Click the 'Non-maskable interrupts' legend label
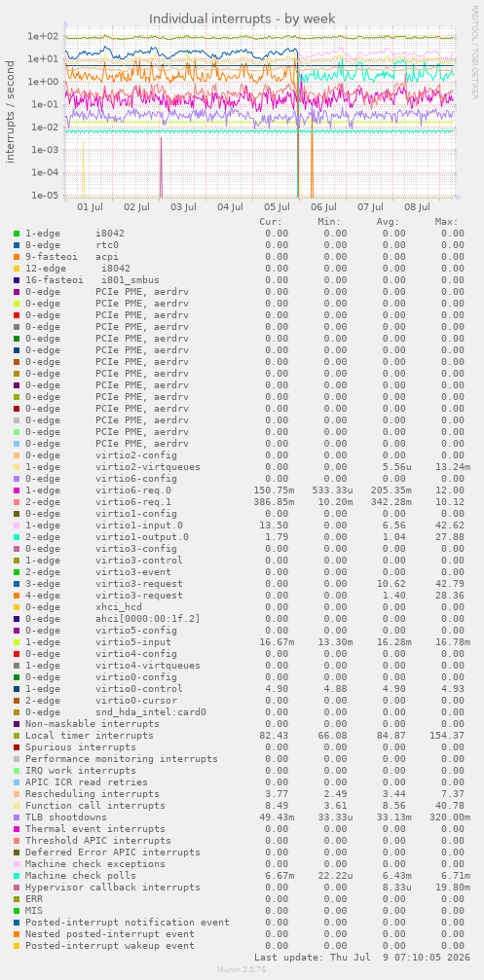Screen dimensions: 484x980 tap(93, 724)
